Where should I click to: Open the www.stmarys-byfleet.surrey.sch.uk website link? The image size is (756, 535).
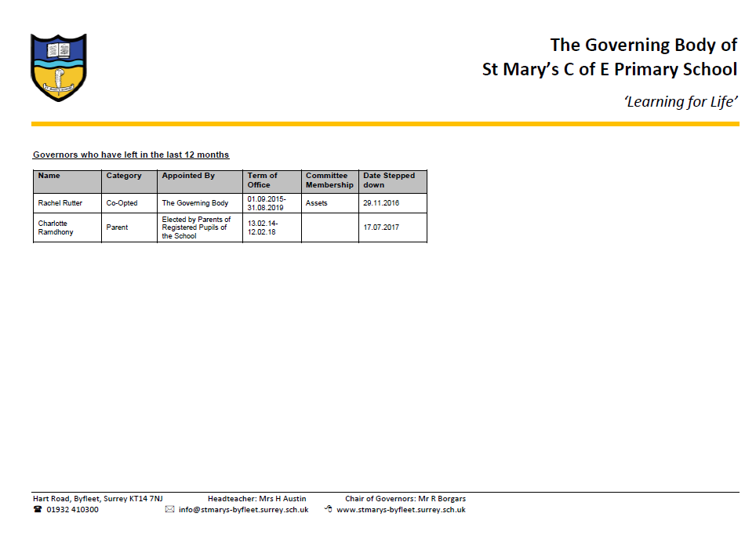[402, 509]
